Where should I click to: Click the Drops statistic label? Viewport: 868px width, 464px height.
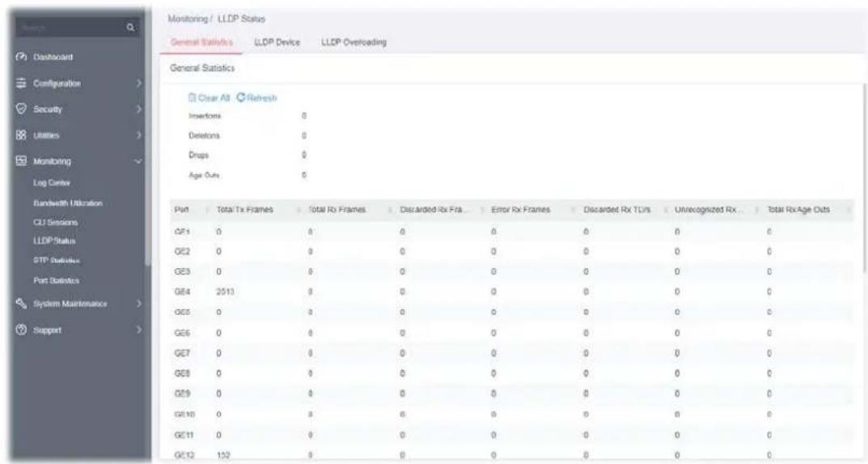point(199,155)
